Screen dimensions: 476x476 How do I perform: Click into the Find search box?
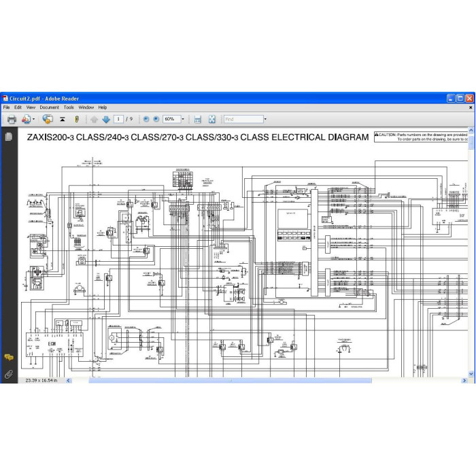243,119
